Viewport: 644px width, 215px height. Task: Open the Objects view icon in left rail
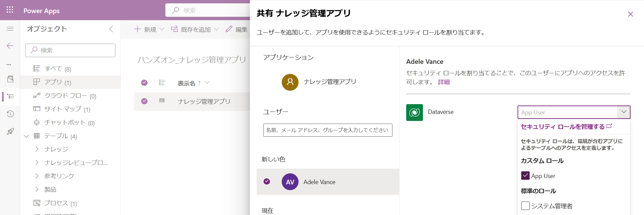click(10, 96)
